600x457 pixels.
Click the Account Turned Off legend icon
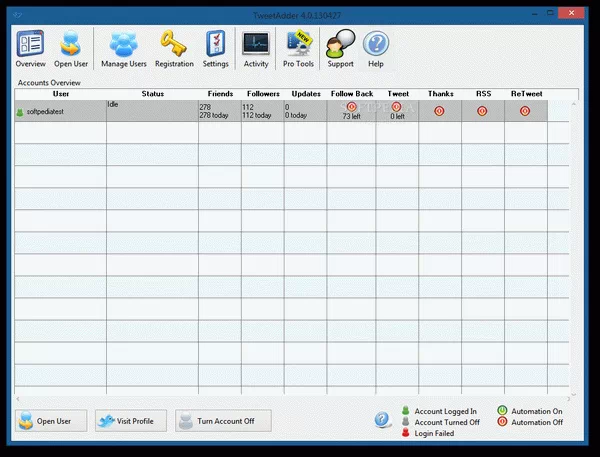point(406,422)
